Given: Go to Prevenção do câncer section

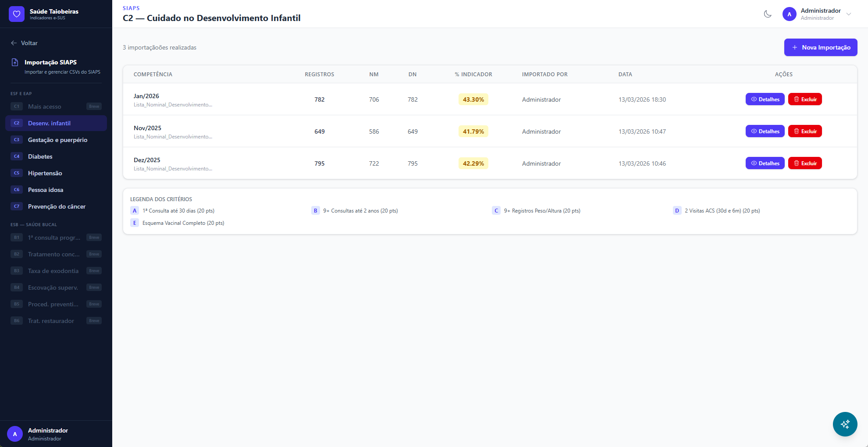Looking at the screenshot, I should [57, 206].
